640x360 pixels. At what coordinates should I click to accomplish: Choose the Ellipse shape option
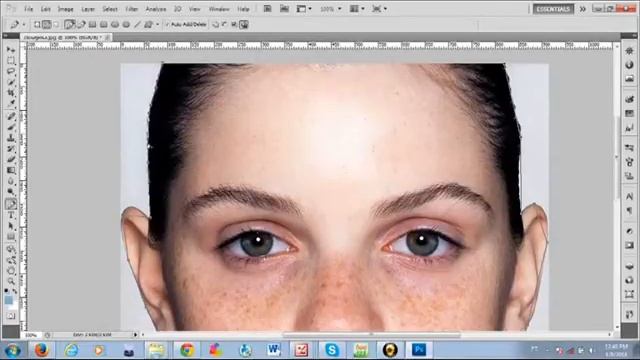[115, 24]
